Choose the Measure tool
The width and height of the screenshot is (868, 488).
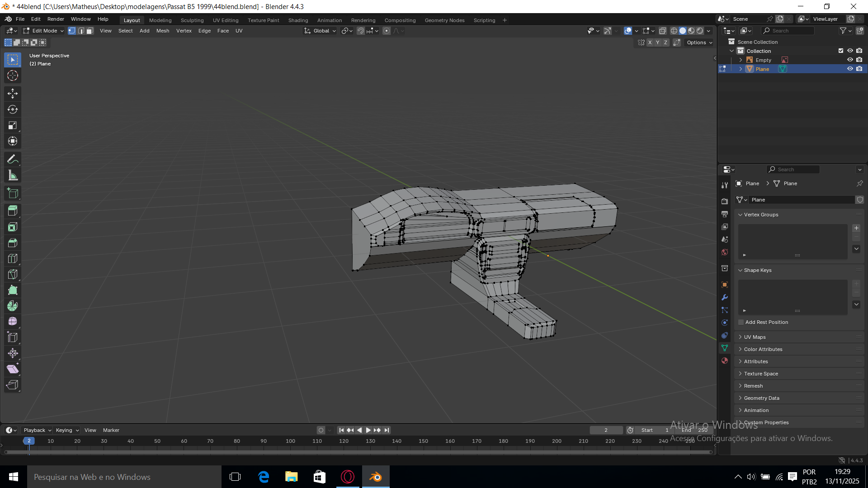tap(13, 176)
